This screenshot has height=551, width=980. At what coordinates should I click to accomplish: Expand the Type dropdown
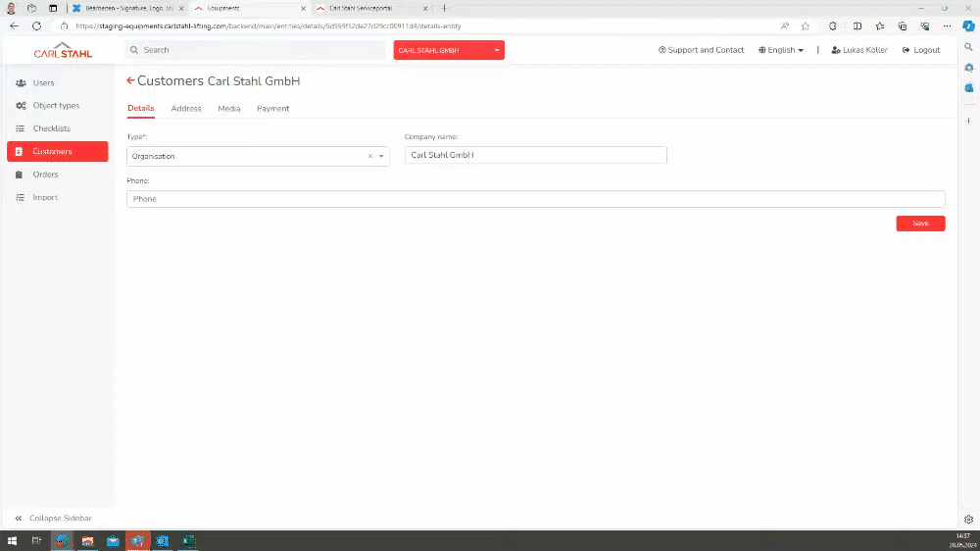[381, 156]
